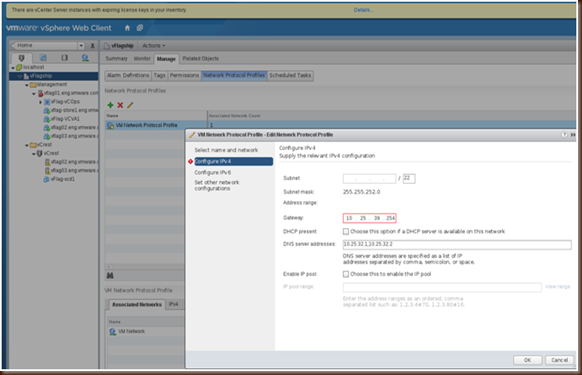Open the Tags sub-tab

point(159,75)
